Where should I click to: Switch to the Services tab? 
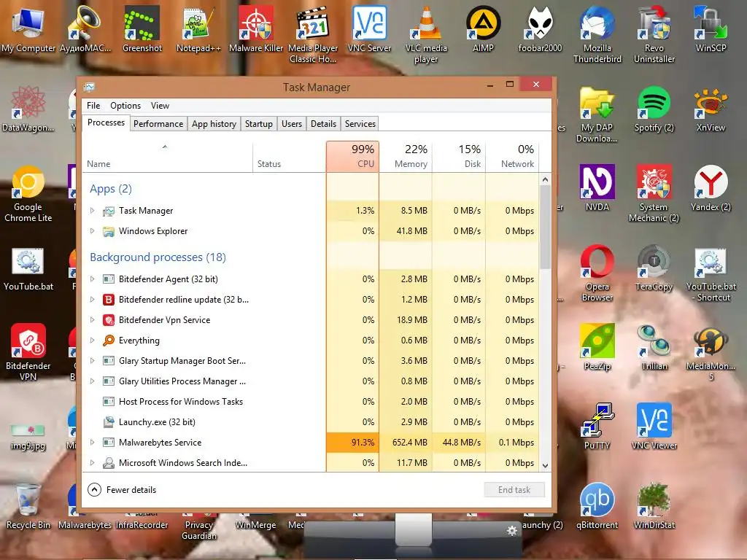point(360,124)
